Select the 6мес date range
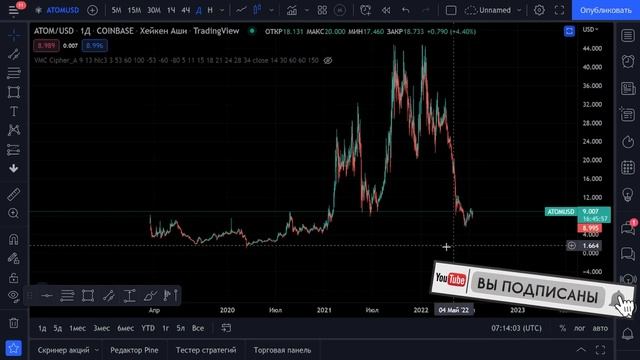Screen dimensions: 640x360 pyautogui.click(x=126, y=328)
